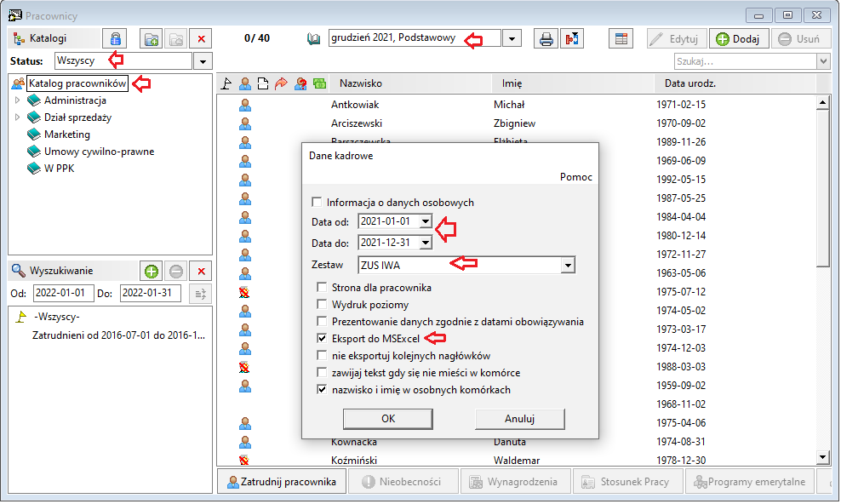Screen dimensions: 841x504
Task: Check Informacja o danych osobowych
Action: pyautogui.click(x=317, y=202)
